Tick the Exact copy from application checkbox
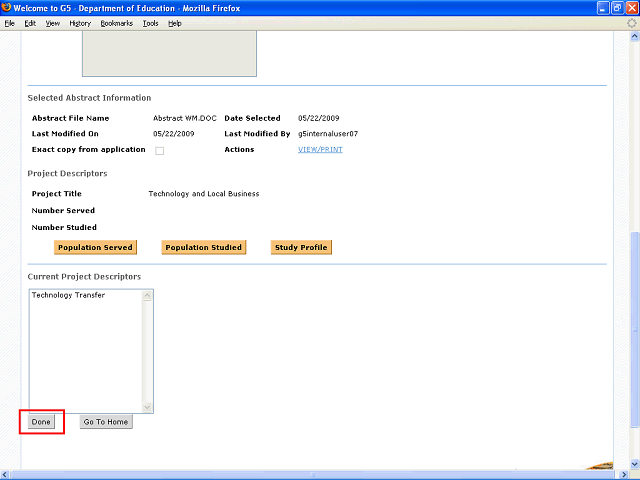The width and height of the screenshot is (640, 480). (x=160, y=151)
